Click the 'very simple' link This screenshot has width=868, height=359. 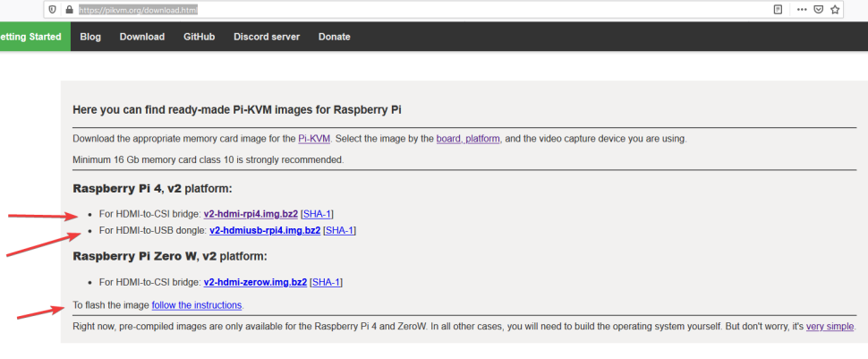click(x=830, y=326)
